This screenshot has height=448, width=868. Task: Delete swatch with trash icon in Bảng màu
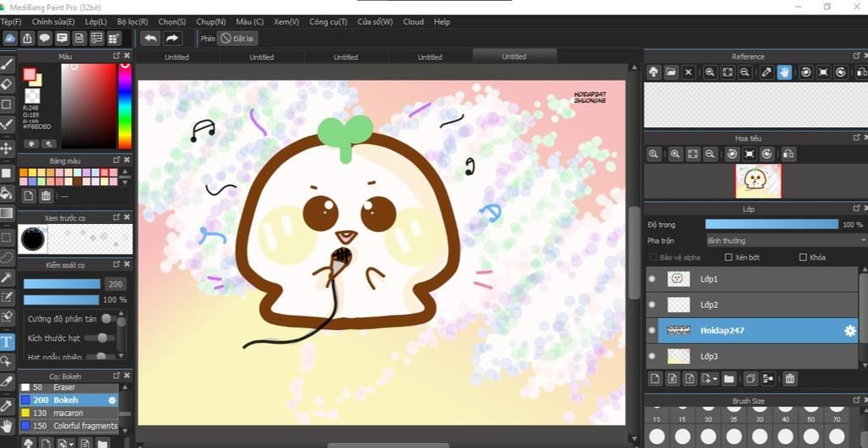pos(46,195)
